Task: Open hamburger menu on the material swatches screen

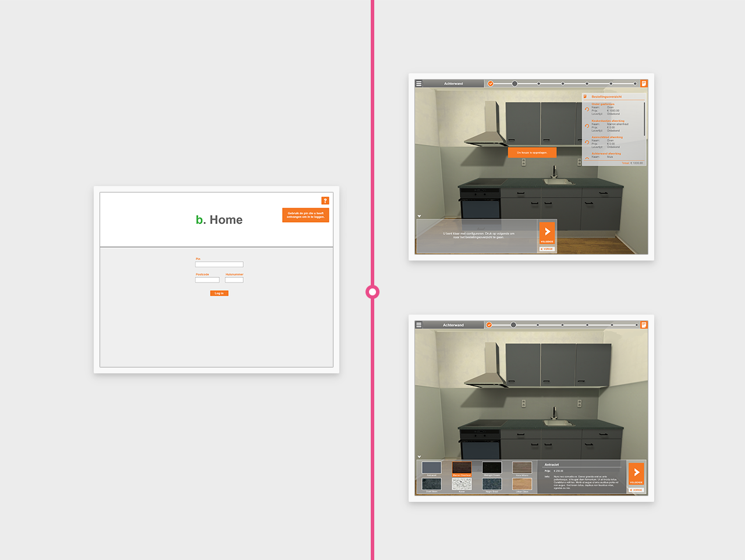Action: click(x=418, y=325)
